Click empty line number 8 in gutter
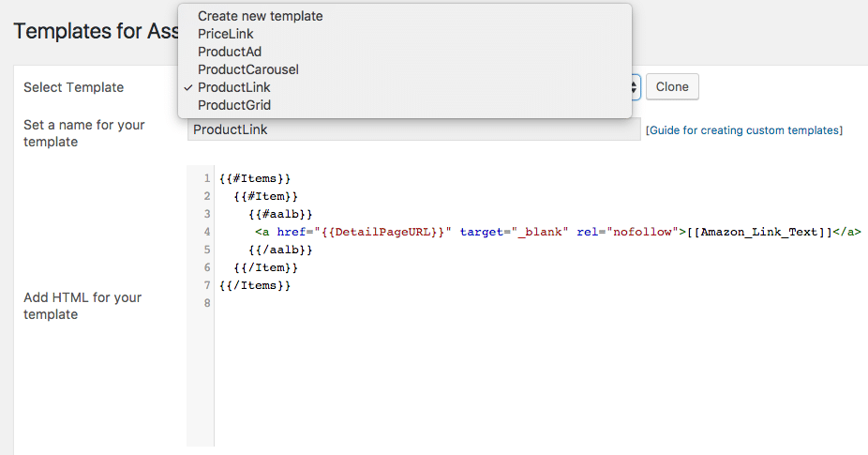This screenshot has height=455, width=868. [x=207, y=303]
